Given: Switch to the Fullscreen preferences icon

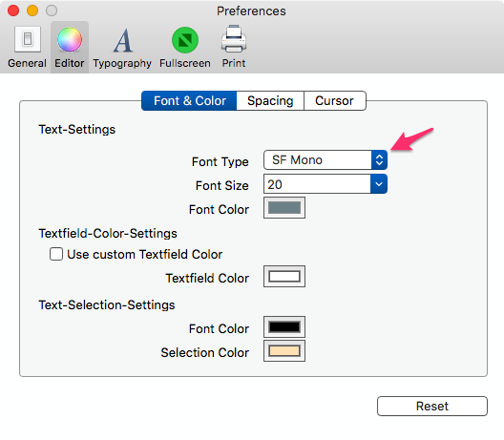Looking at the screenshot, I should (185, 40).
